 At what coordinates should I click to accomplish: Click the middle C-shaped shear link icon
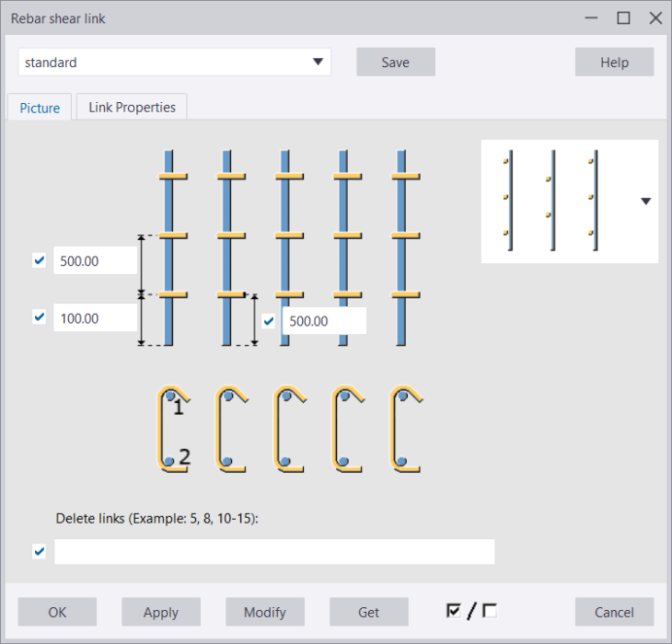click(289, 429)
